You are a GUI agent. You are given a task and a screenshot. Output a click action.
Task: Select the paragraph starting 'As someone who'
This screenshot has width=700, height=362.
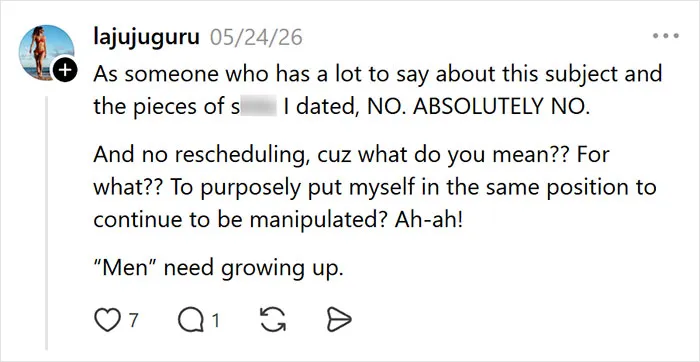click(x=377, y=90)
